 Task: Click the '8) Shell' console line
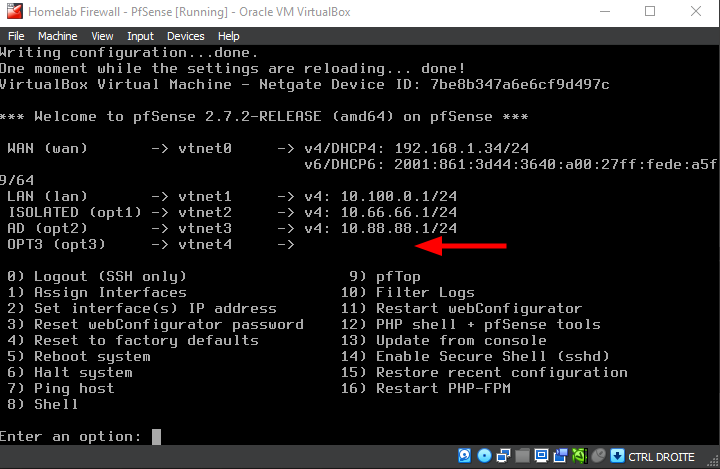[x=43, y=404]
